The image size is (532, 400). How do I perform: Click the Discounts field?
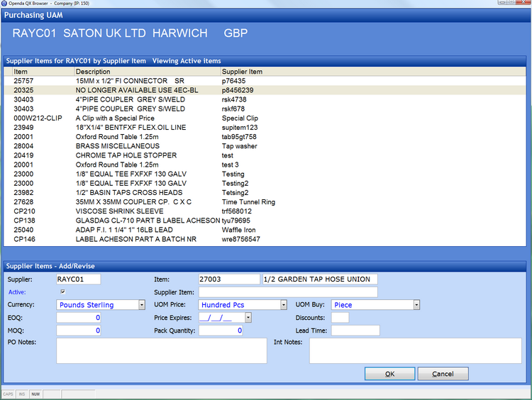(x=340, y=318)
